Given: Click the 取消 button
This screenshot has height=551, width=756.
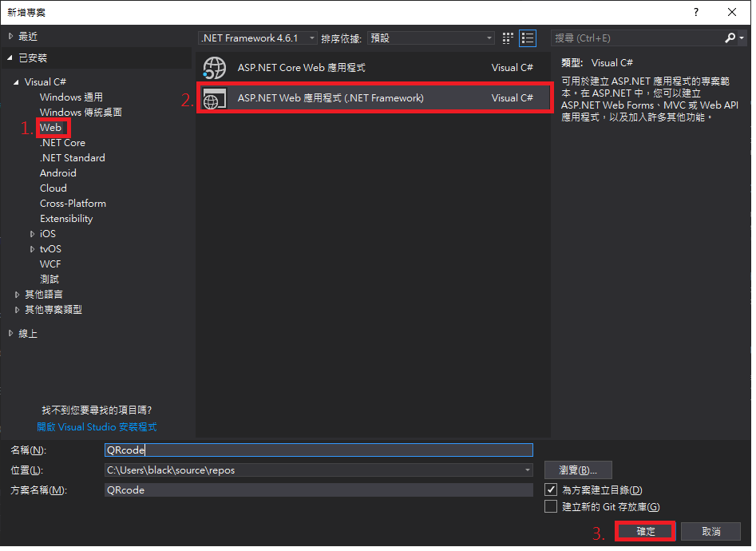Looking at the screenshot, I should tap(710, 532).
